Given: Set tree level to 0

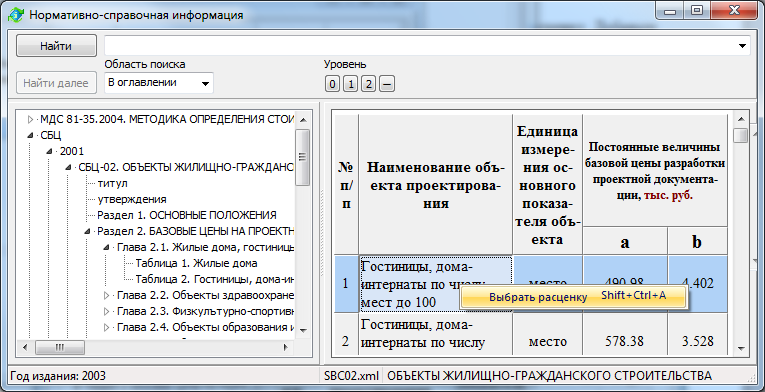Looking at the screenshot, I should [332, 84].
